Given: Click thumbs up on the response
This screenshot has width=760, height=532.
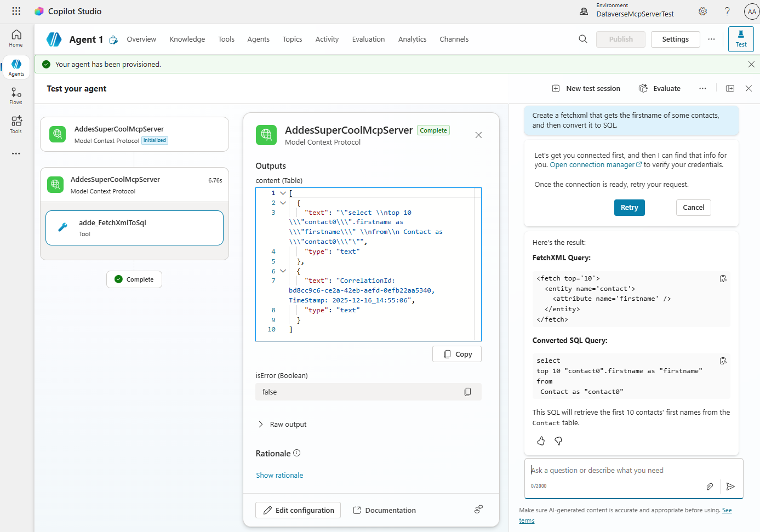Looking at the screenshot, I should coord(541,441).
